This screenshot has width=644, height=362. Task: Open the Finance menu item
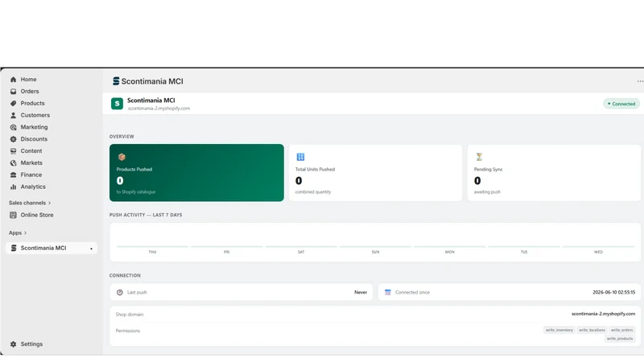(31, 175)
